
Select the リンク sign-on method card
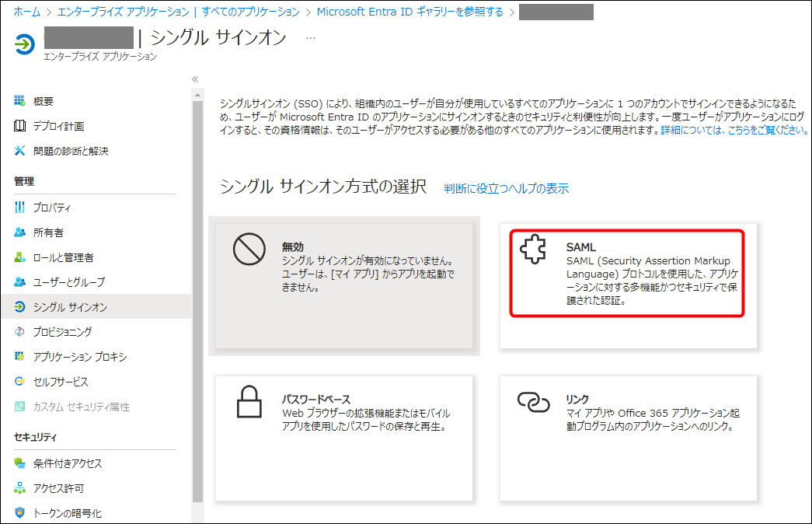click(628, 438)
